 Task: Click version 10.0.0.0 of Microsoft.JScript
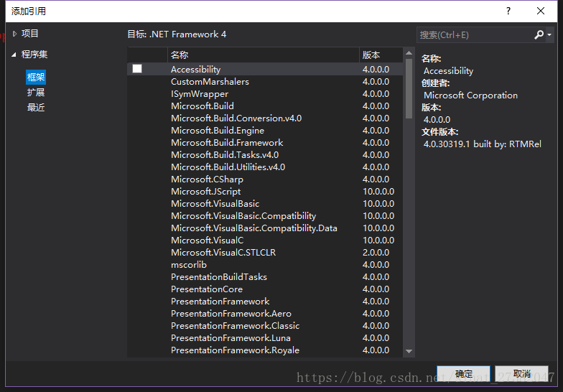click(378, 191)
